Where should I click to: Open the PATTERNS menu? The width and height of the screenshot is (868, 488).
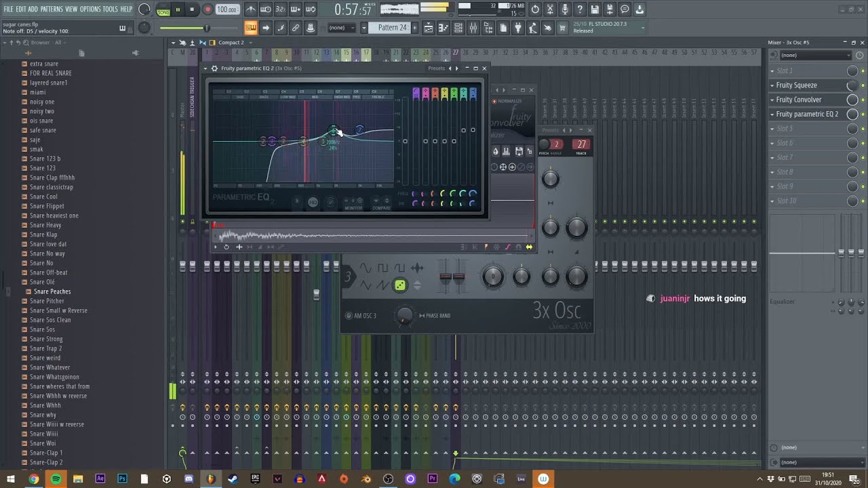point(52,9)
